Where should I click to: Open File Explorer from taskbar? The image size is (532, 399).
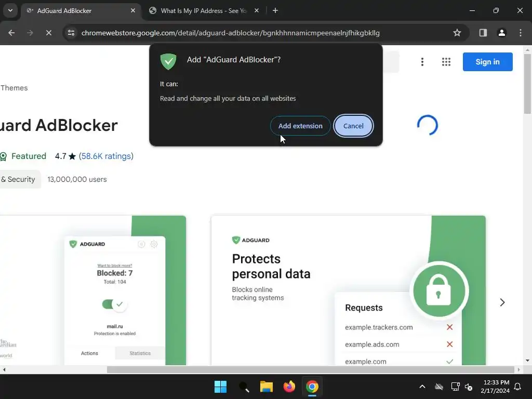coord(267,387)
